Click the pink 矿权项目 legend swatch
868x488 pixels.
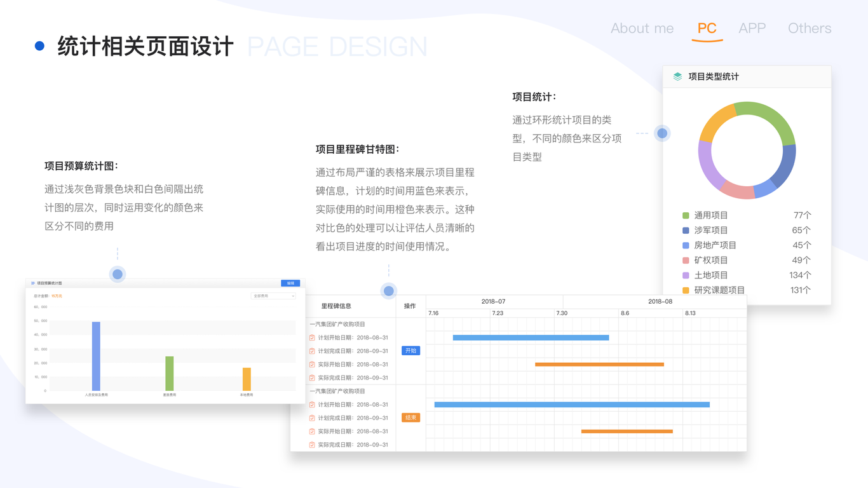click(x=686, y=260)
